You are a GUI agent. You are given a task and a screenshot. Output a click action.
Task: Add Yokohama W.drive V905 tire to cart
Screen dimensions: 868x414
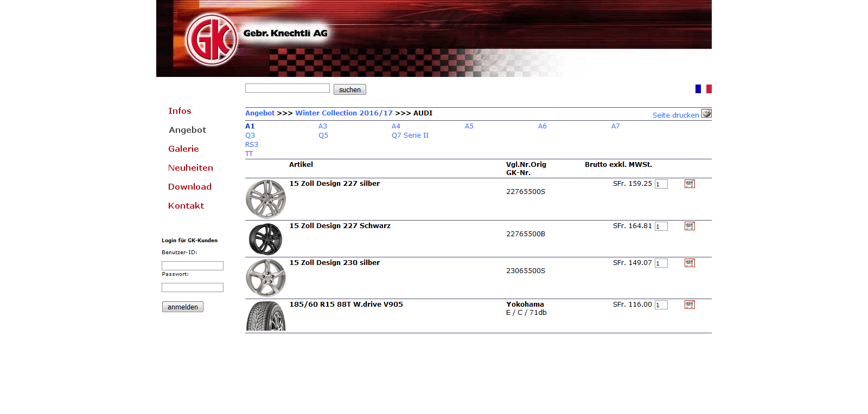click(690, 305)
